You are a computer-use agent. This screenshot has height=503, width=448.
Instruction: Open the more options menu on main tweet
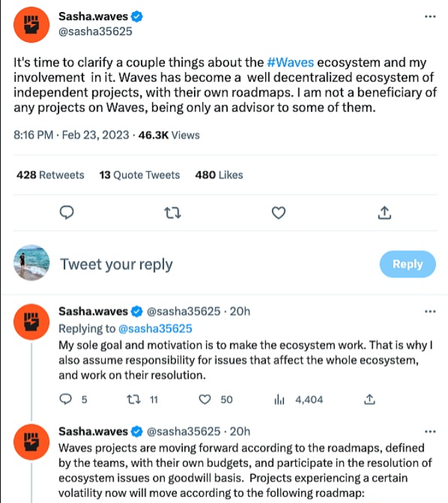click(x=430, y=17)
